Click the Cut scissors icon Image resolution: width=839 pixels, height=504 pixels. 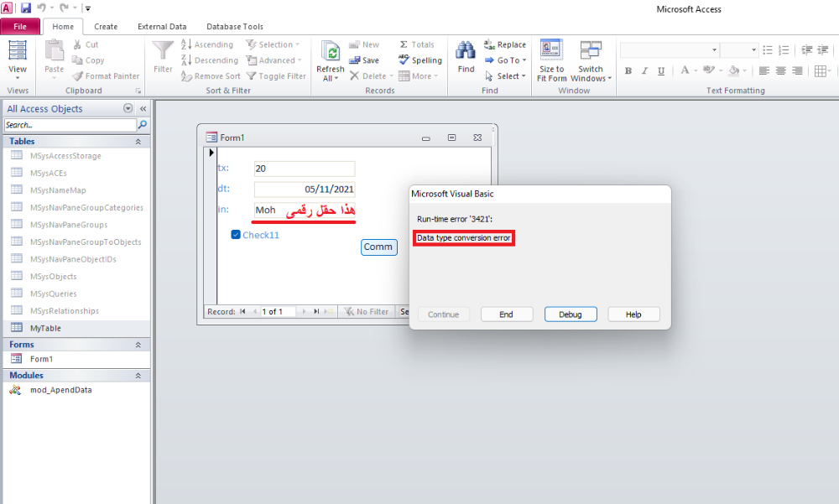pos(77,44)
